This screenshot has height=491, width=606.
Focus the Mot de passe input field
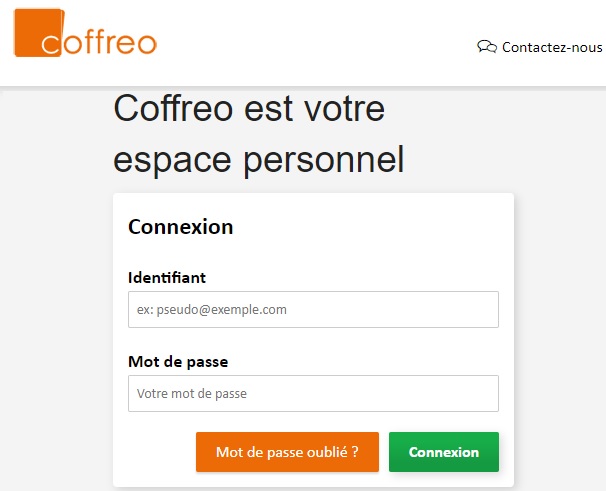click(313, 394)
